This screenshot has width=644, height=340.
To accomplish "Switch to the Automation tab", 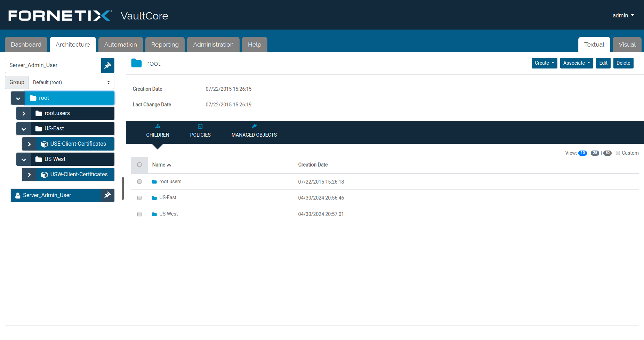I will click(120, 44).
